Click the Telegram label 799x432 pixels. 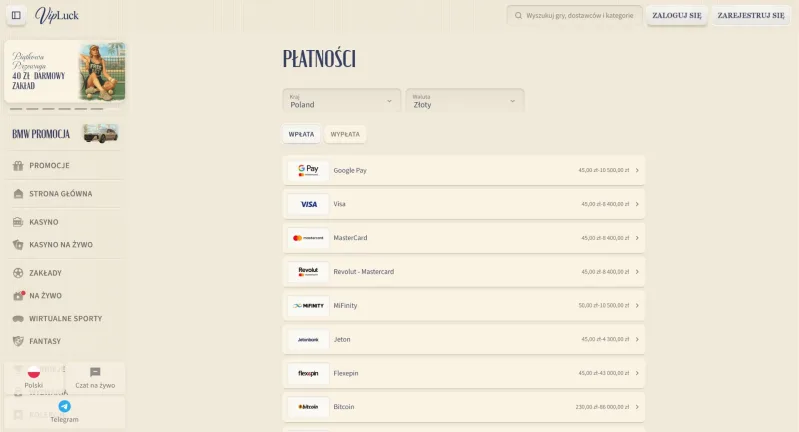[64, 420]
